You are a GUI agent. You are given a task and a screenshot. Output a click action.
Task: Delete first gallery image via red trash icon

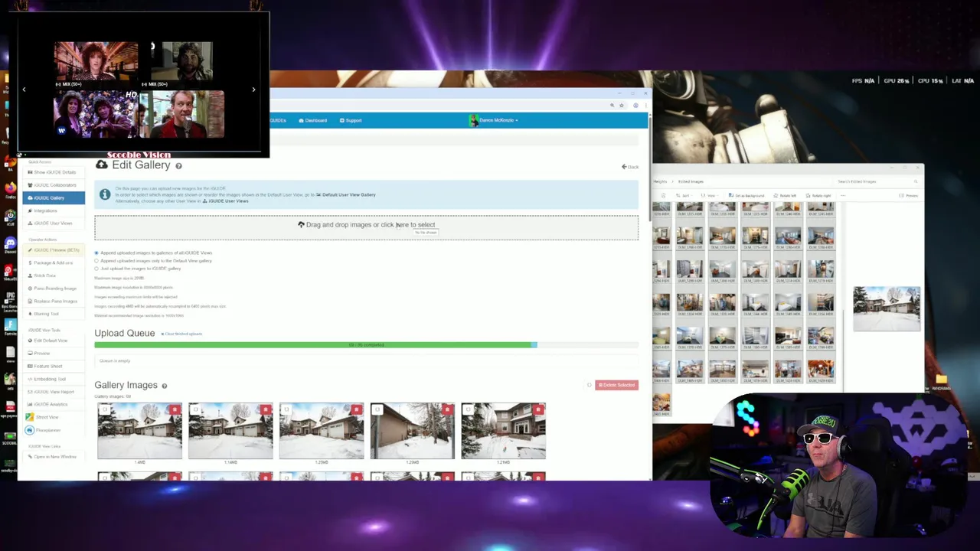click(x=175, y=410)
